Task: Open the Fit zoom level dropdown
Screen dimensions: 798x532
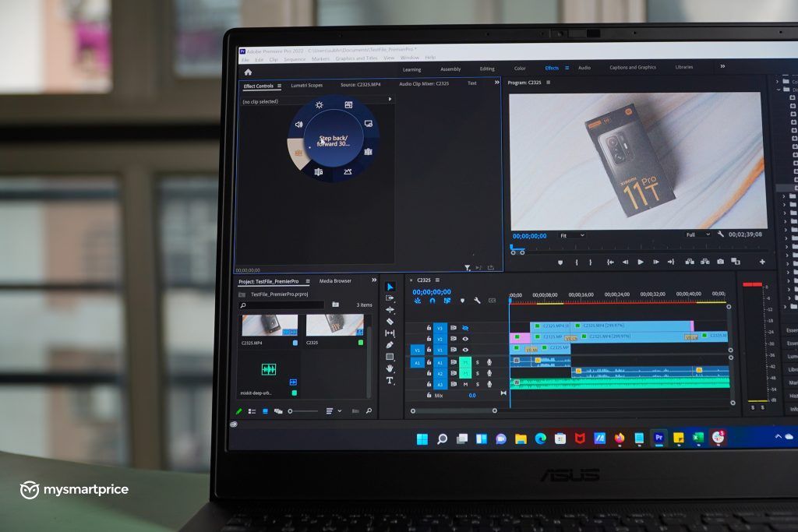Action: tap(572, 235)
